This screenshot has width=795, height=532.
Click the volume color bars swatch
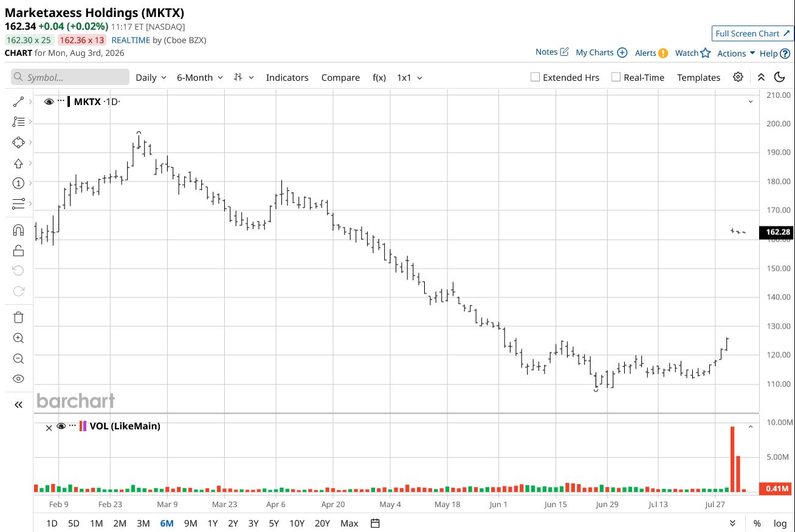click(83, 426)
